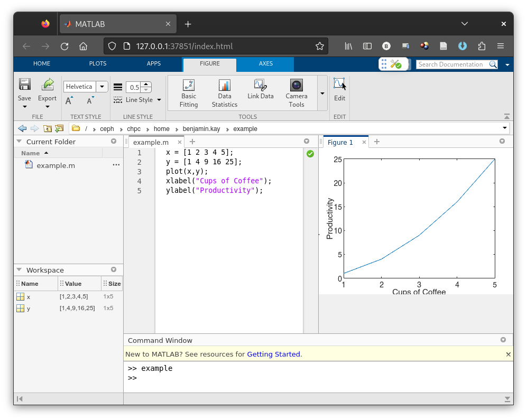This screenshot has height=420, width=527.
Task: Navigate back using the path toolbar back arrow
Action: click(x=22, y=128)
